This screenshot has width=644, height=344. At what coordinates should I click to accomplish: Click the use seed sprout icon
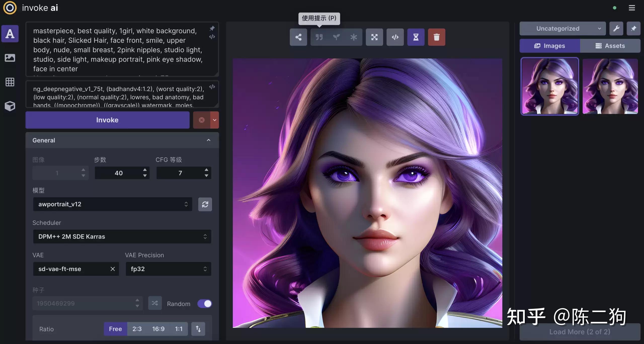pyautogui.click(x=336, y=37)
